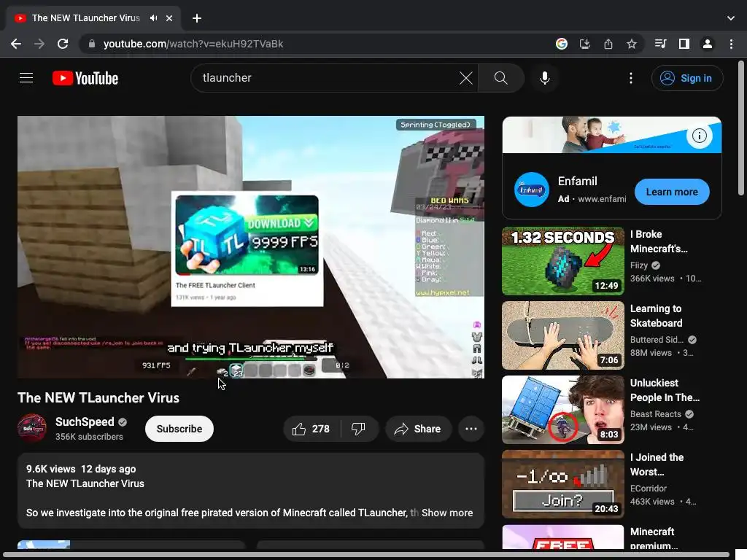Expand the tab search dropdown arrow
Image resolution: width=747 pixels, height=560 pixels.
[x=731, y=18]
